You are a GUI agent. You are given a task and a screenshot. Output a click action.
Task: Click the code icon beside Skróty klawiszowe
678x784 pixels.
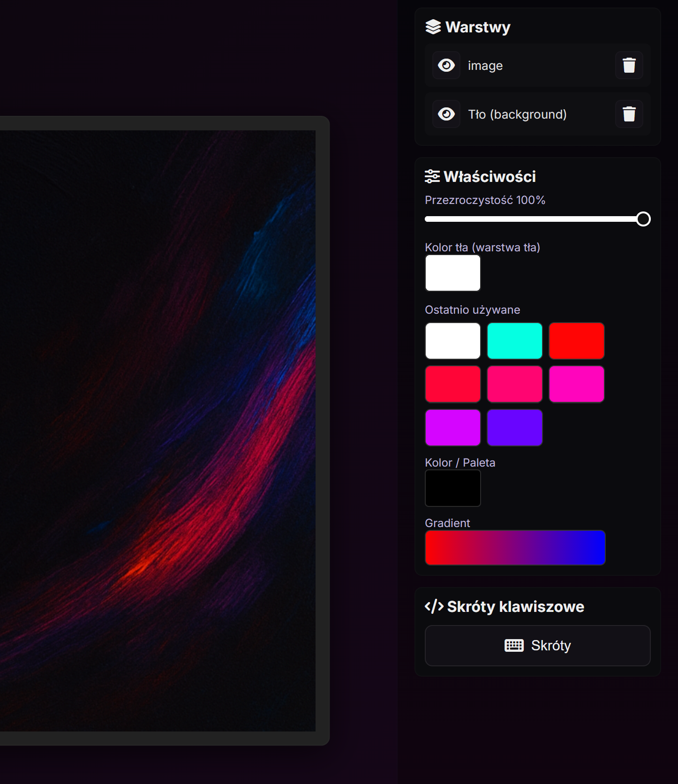pos(434,606)
